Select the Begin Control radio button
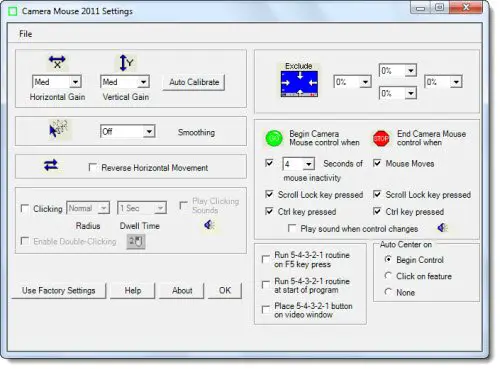 pyautogui.click(x=388, y=259)
